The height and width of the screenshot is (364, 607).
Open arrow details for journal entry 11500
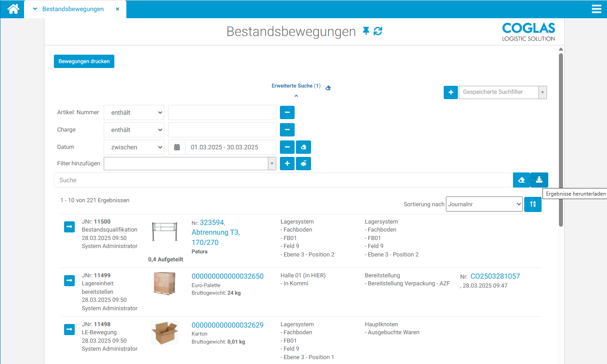tap(69, 227)
